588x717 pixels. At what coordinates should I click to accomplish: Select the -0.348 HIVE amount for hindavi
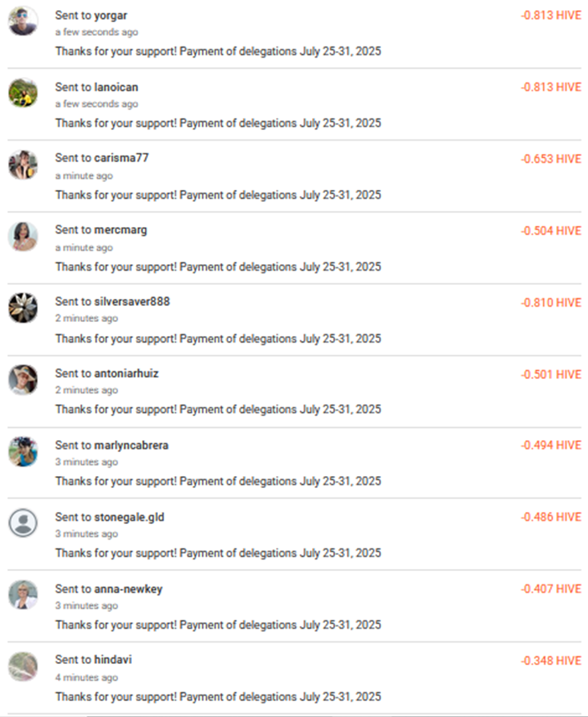551,661
